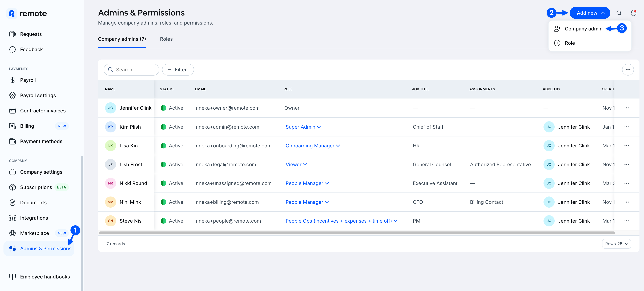Viewport: 644px width, 291px height.
Task: Open Contractor invoices via its icon
Action: click(13, 110)
